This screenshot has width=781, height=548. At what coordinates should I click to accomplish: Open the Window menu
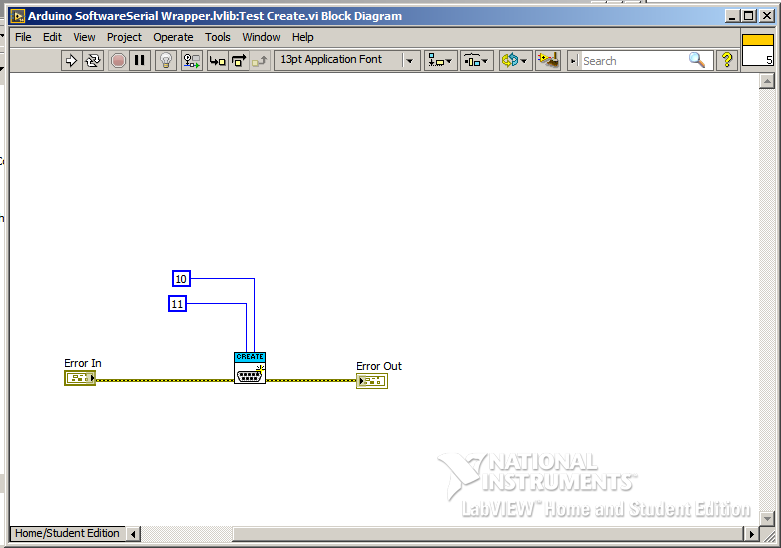click(261, 37)
